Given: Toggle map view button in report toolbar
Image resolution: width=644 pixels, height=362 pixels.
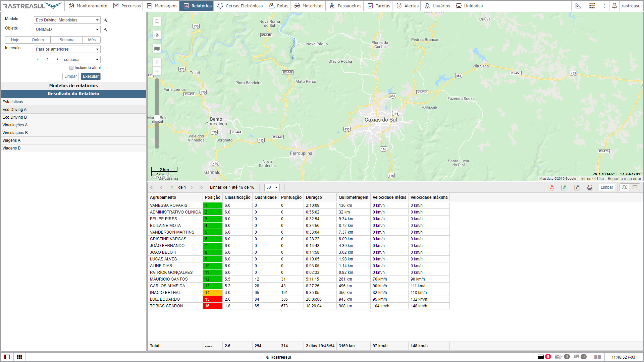Looking at the screenshot, I should coord(624,187).
